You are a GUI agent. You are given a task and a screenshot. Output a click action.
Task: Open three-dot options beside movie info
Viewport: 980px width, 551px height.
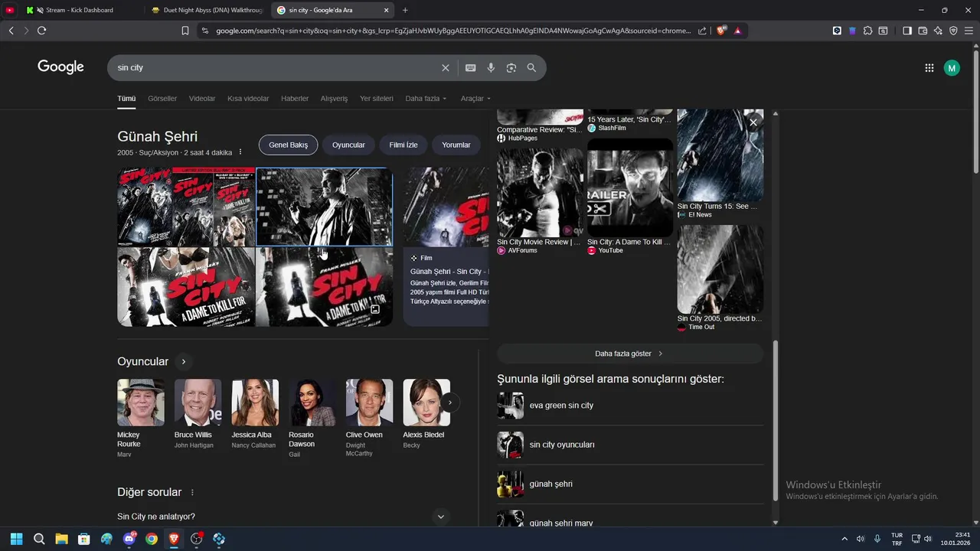[240, 152]
